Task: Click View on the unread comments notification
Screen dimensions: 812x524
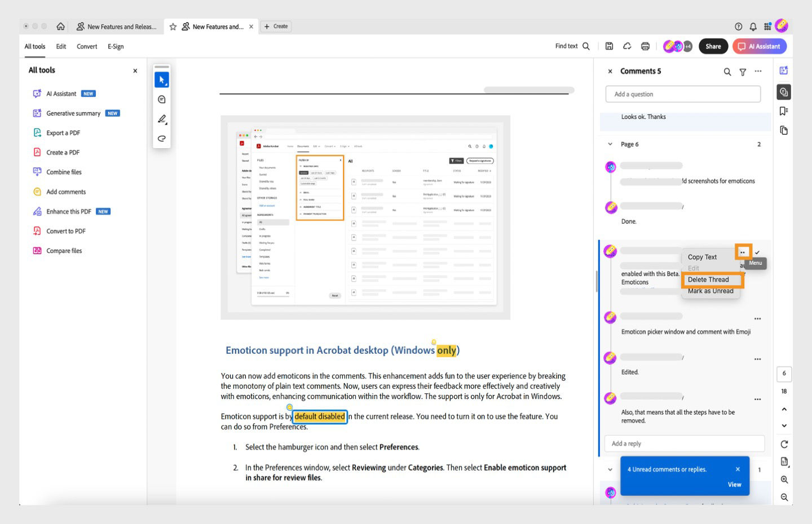Action: tap(734, 484)
